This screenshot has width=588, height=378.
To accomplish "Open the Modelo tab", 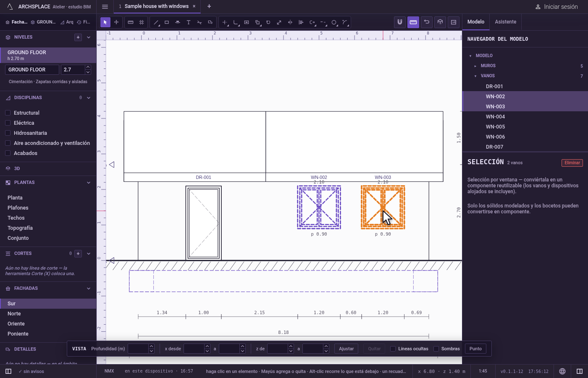I will [x=476, y=22].
